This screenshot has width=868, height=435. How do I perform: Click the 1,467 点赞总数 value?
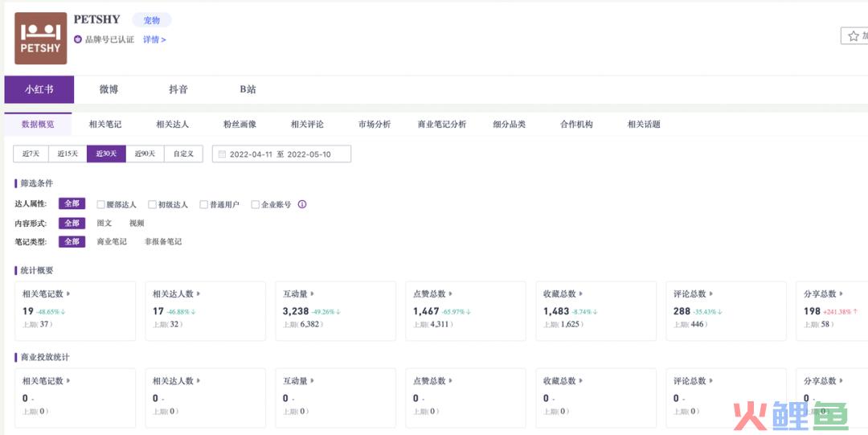click(426, 311)
